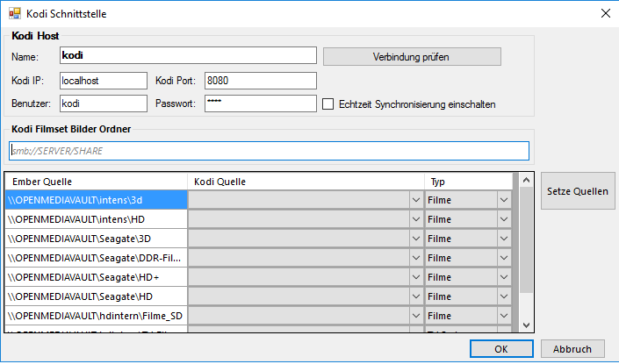
Task: Open Typ dropdown for intens\HD row
Action: click(x=504, y=219)
